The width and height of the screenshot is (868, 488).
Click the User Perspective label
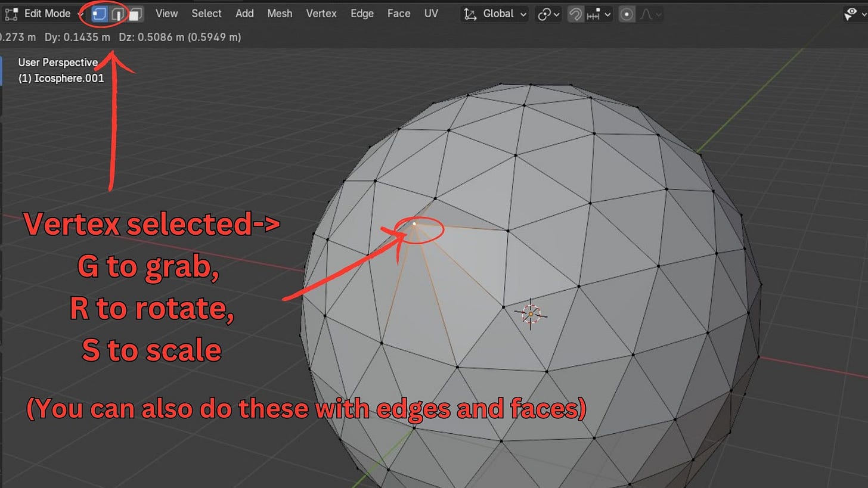point(58,62)
